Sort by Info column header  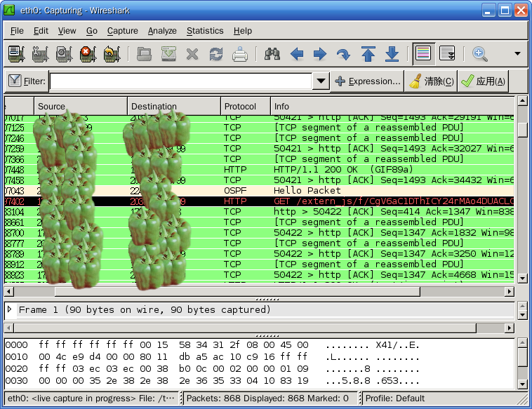point(392,106)
